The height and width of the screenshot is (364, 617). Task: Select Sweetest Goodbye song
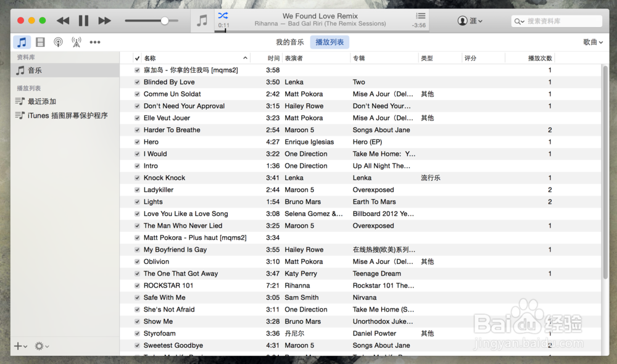click(360, 345)
